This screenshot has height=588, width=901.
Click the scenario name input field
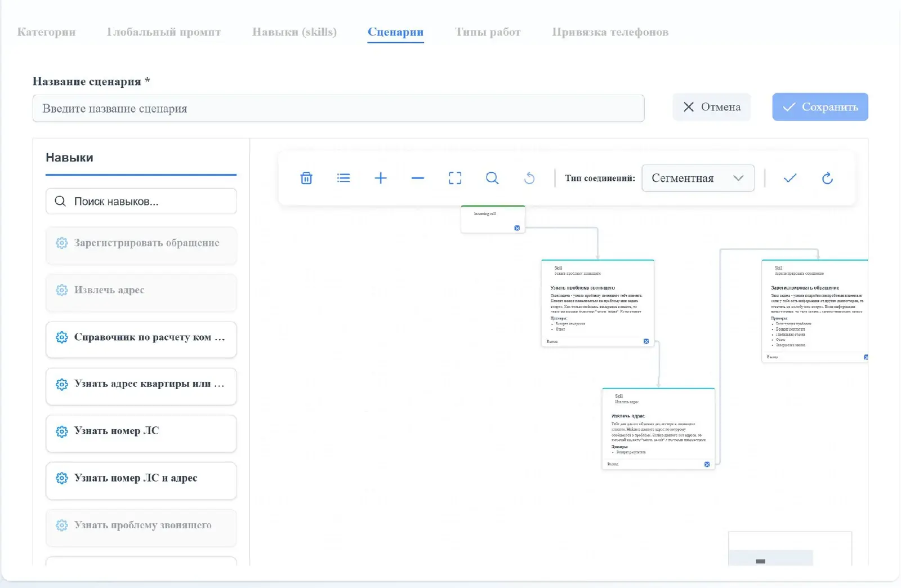point(338,108)
